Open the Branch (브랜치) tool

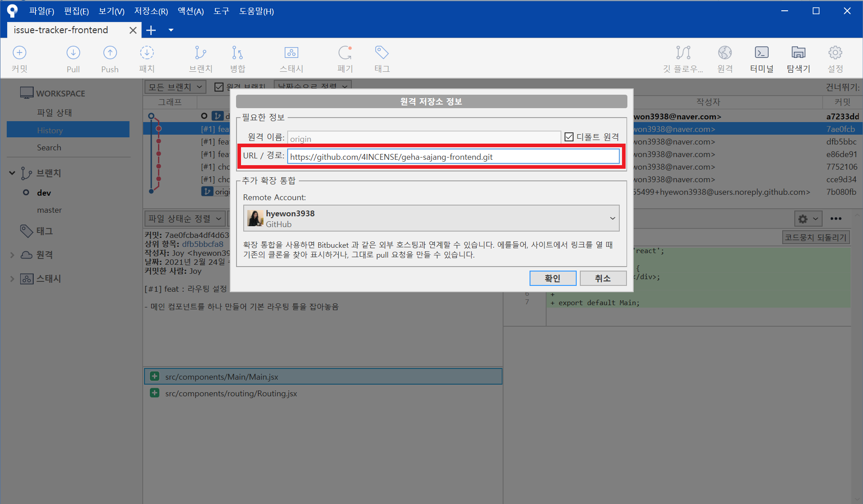pyautogui.click(x=201, y=58)
